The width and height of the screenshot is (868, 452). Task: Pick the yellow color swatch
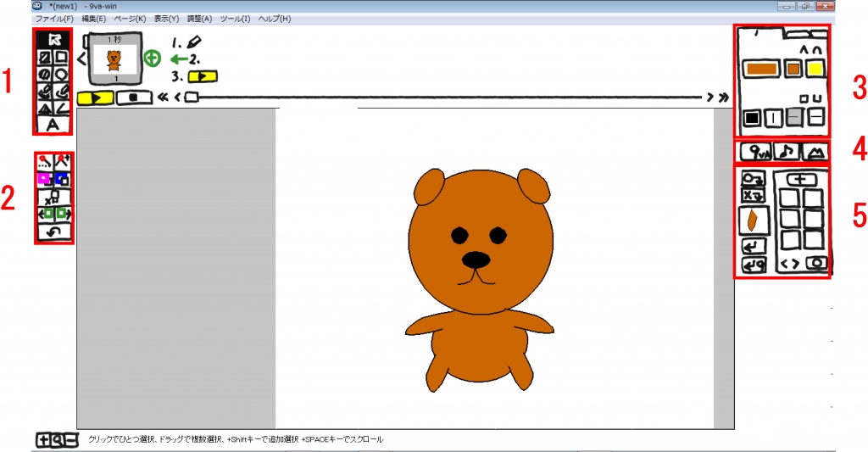click(x=815, y=69)
